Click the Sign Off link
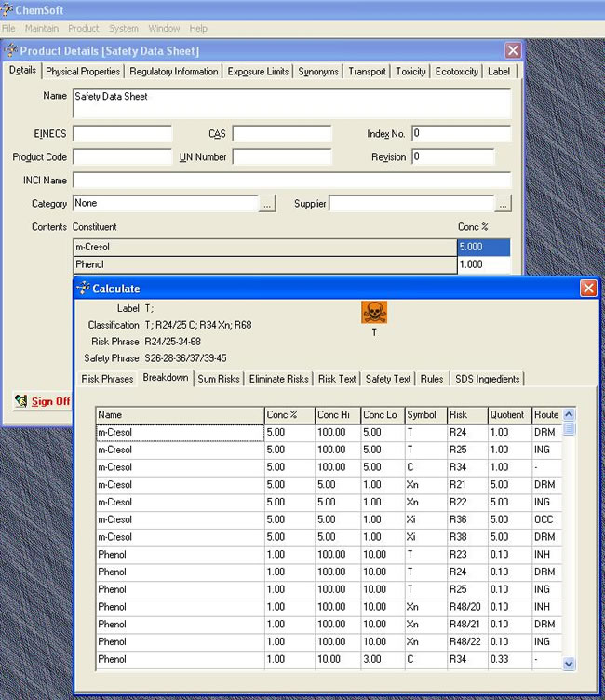This screenshot has height=700, width=605. point(50,401)
